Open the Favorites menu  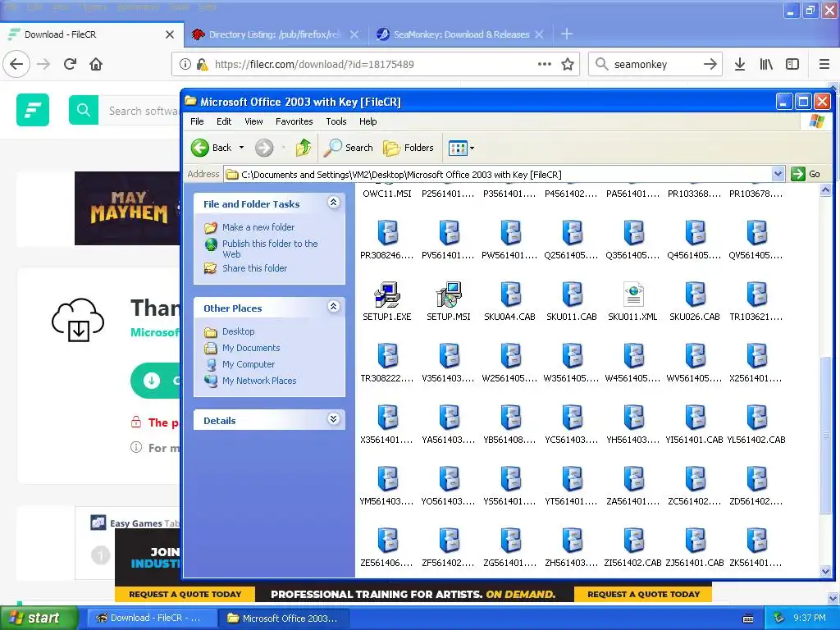(294, 121)
